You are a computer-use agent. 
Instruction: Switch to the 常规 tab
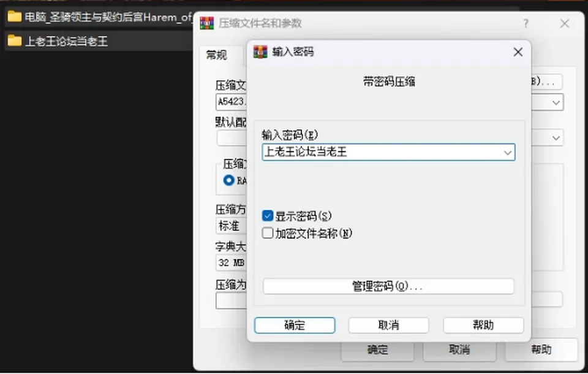(217, 56)
